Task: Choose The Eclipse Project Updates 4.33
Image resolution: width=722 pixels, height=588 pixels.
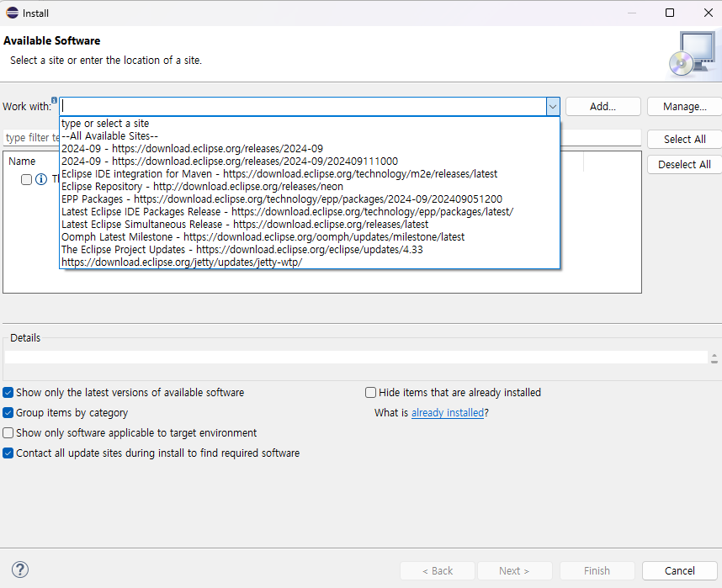Action: pos(310,250)
